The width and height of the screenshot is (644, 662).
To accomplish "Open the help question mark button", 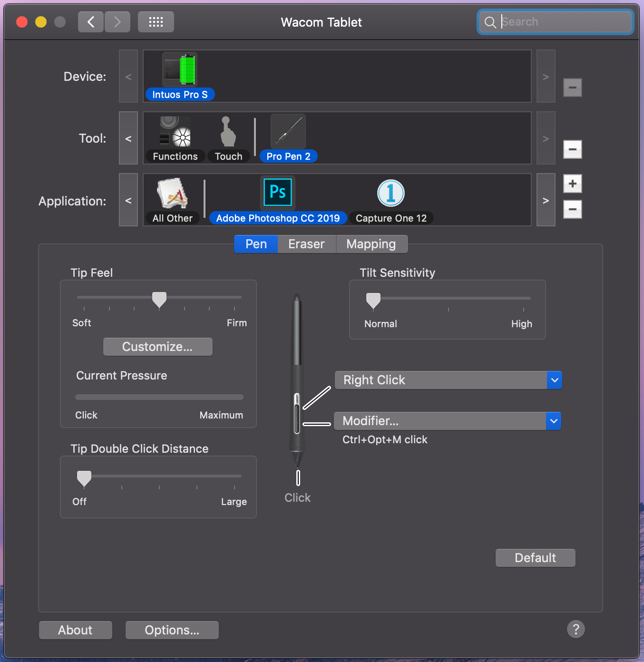I will point(576,629).
